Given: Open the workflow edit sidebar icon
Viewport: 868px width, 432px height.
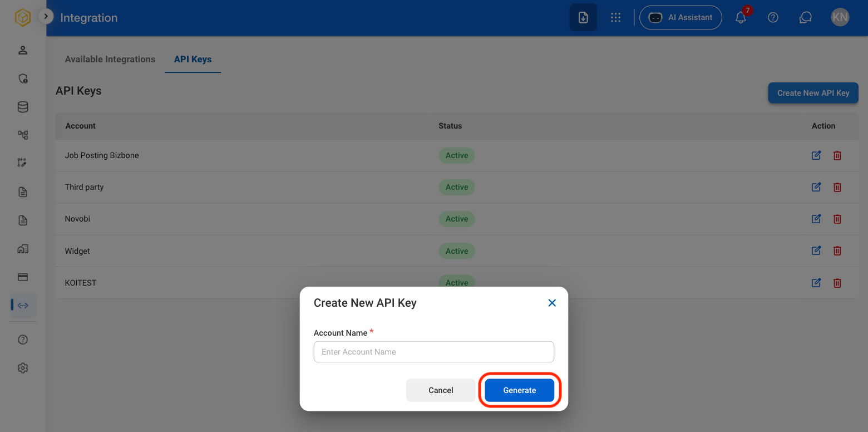Looking at the screenshot, I should (x=23, y=163).
